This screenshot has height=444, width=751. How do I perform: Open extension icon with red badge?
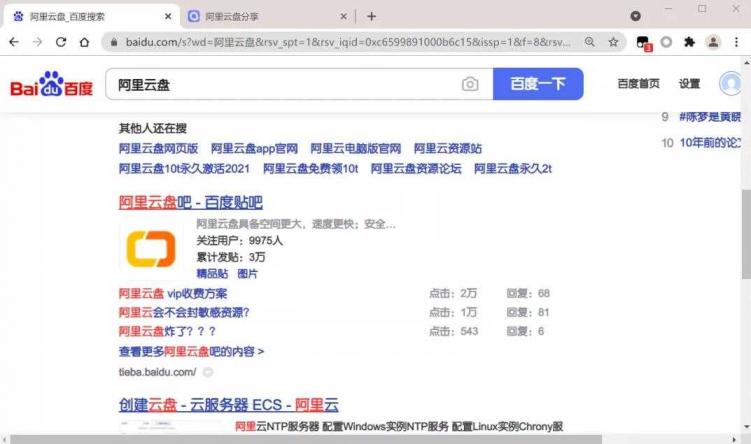pos(644,43)
